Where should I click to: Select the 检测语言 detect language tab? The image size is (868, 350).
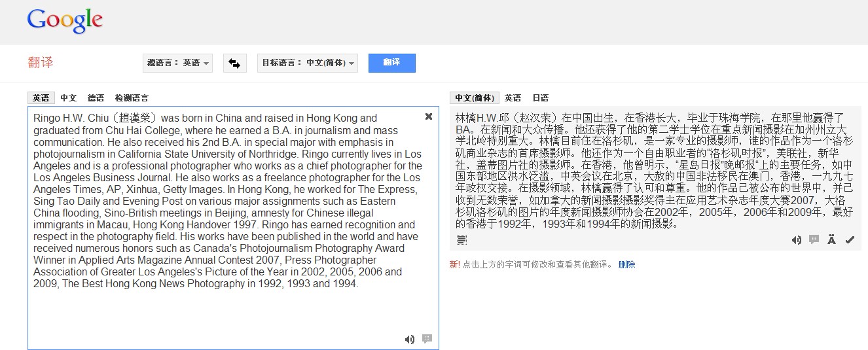pos(132,97)
